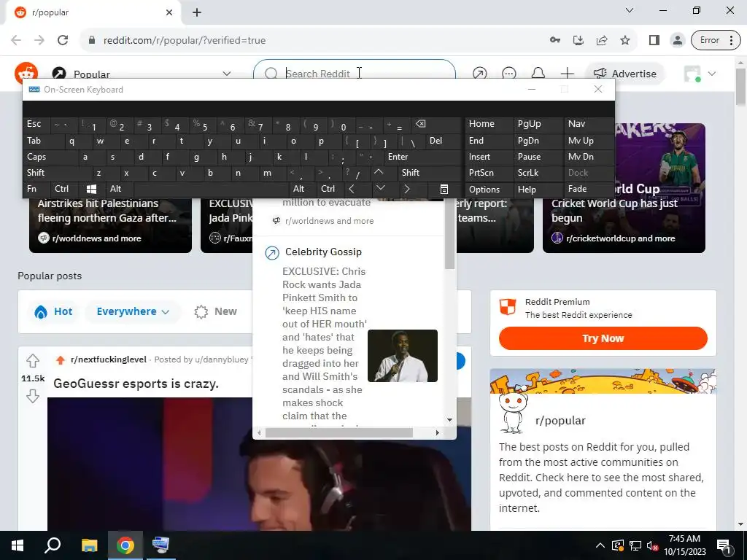Open the GeoGuessr esports is crazy post title
The height and width of the screenshot is (560, 747).
[136, 384]
